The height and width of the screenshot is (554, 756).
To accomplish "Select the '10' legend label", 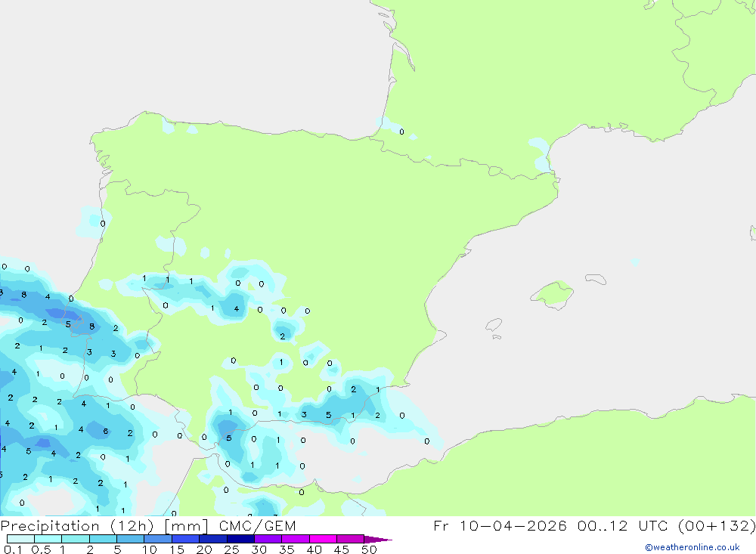I will pos(150,549).
